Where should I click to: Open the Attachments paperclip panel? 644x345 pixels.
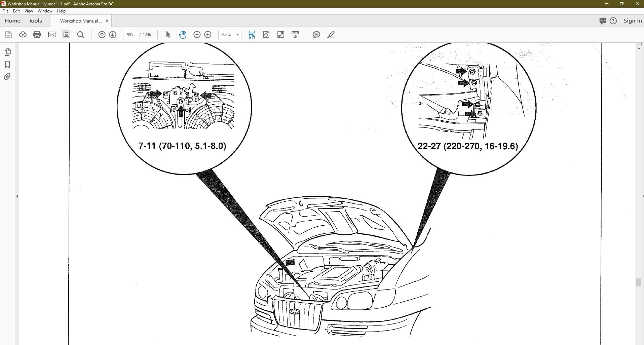coord(7,77)
